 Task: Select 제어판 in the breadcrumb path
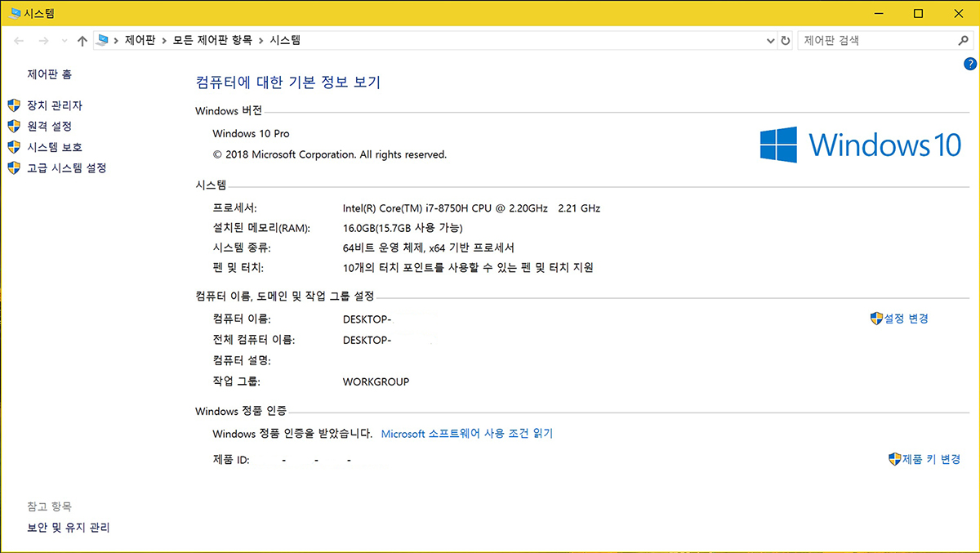tap(140, 40)
